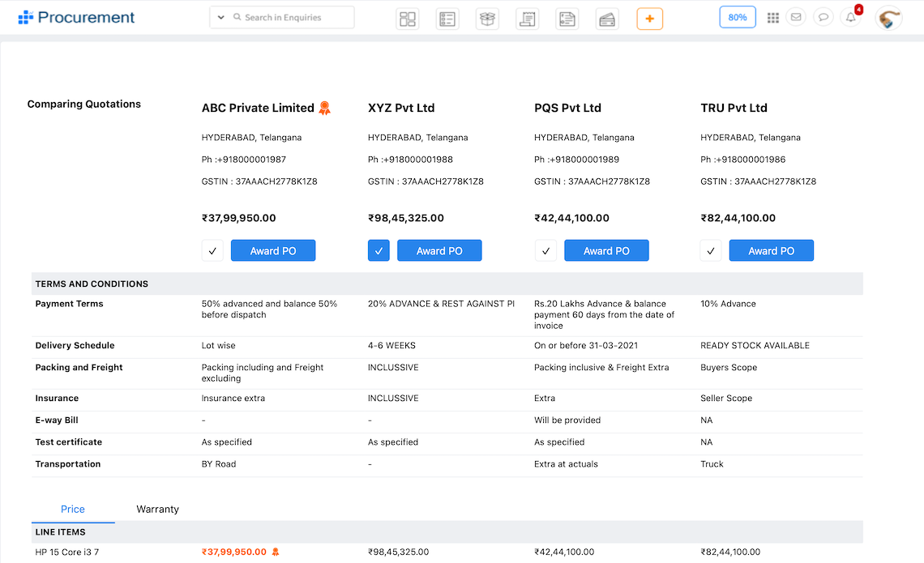
Task: Open the invoice document icon in toolbar
Action: click(x=567, y=19)
